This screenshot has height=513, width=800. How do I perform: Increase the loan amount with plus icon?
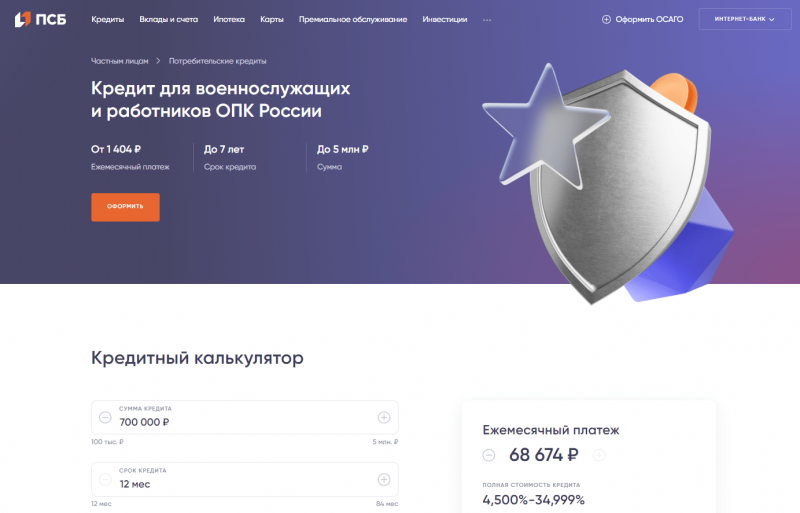(x=384, y=417)
